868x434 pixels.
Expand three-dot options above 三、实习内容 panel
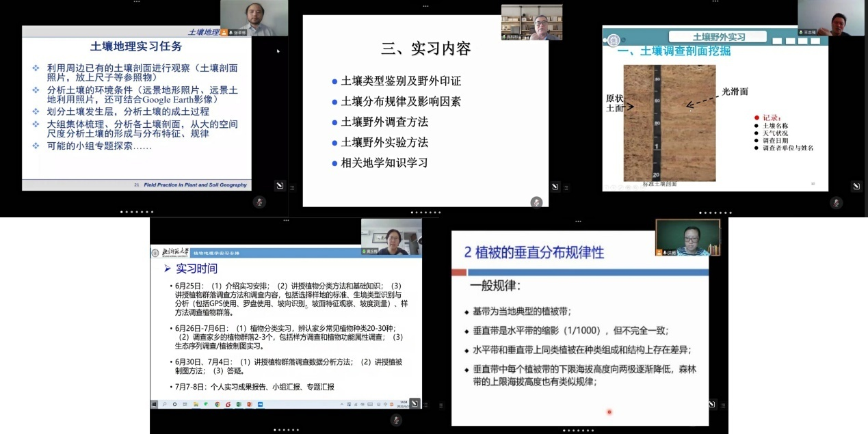(425, 5)
